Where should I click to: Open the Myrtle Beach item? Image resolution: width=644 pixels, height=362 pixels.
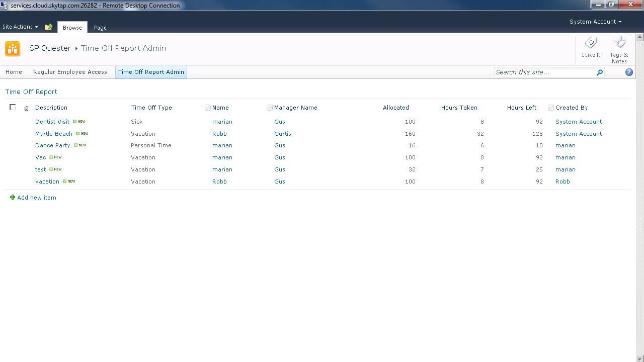(54, 134)
